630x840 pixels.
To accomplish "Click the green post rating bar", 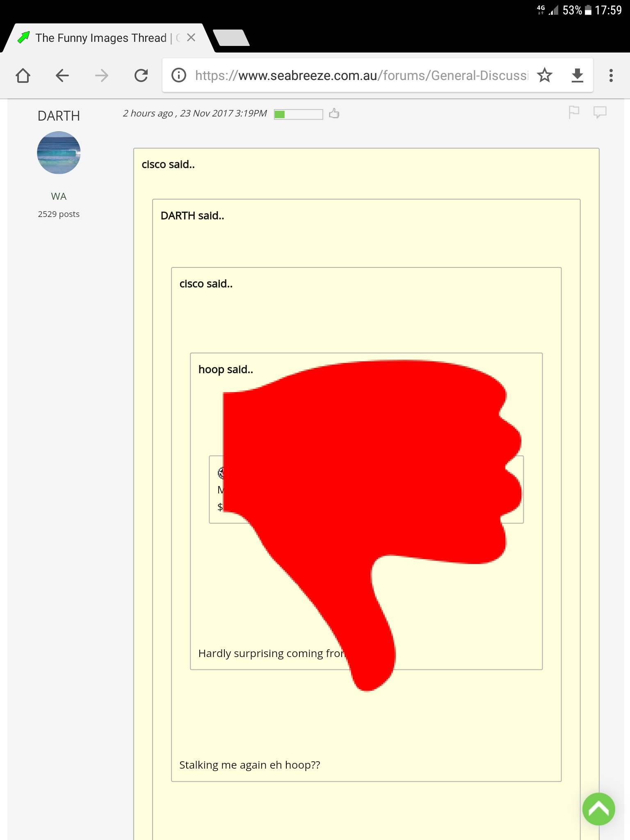I will click(298, 114).
